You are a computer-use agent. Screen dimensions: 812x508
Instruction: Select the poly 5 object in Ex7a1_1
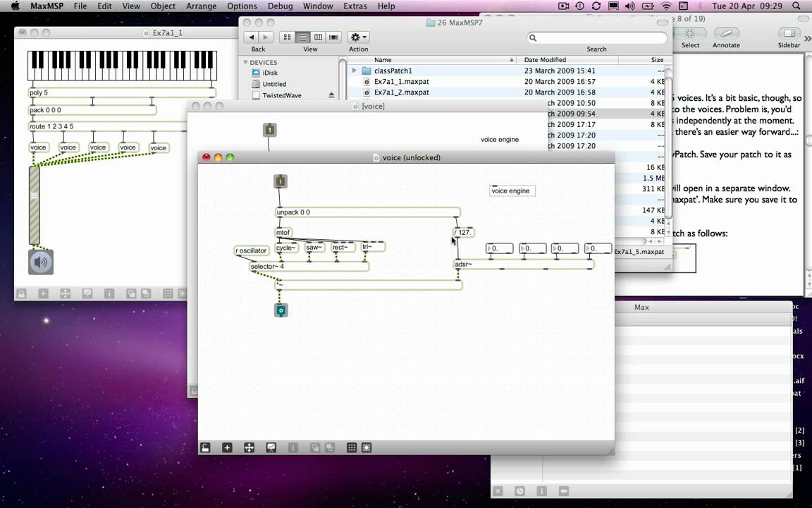coord(122,92)
